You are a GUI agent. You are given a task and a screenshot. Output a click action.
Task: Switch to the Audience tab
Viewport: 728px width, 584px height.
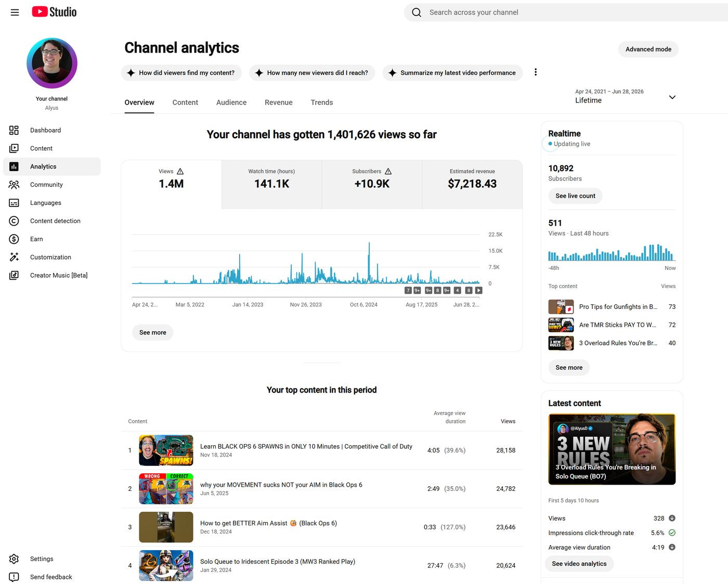click(231, 102)
